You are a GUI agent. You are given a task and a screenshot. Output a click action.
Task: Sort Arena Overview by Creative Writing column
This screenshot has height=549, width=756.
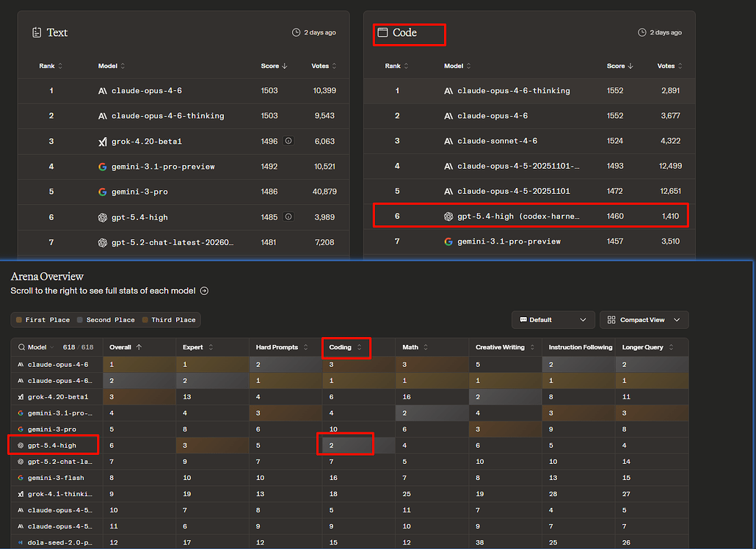click(x=505, y=347)
